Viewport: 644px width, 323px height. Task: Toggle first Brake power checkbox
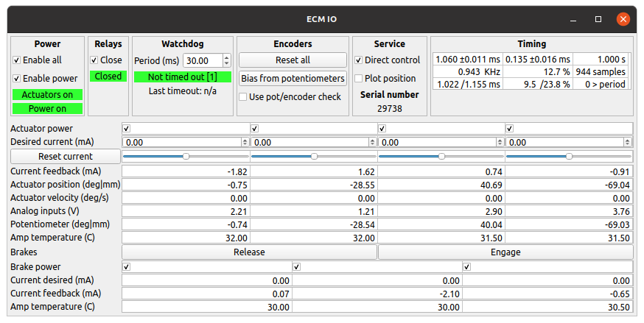127,267
